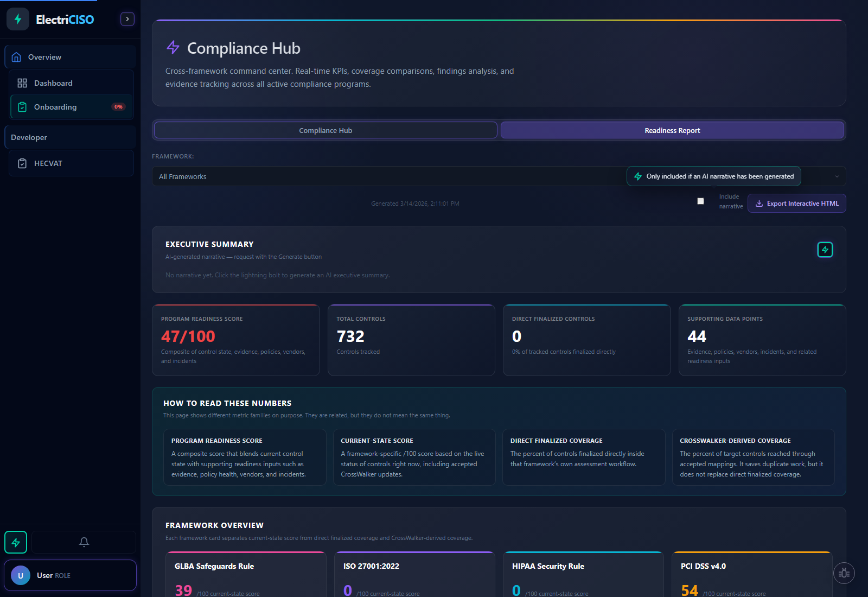868x597 pixels.
Task: Click the Onboarding clipboard icon
Action: 22,107
